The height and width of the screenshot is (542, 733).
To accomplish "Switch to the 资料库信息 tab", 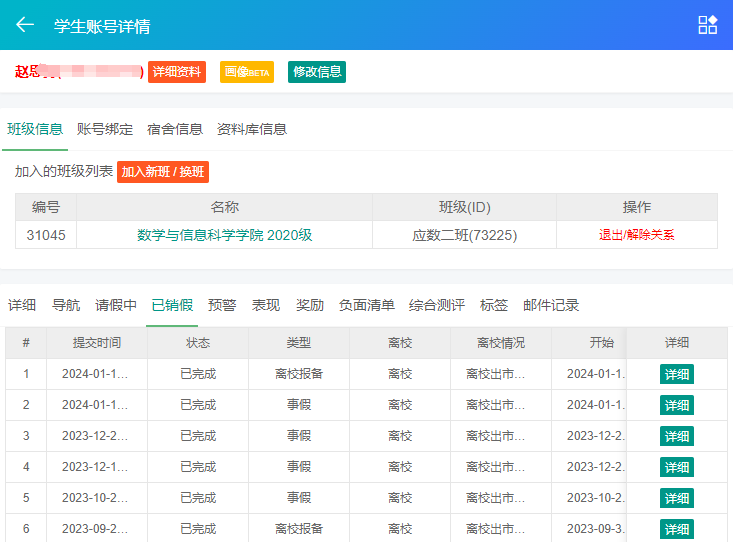I will point(252,129).
